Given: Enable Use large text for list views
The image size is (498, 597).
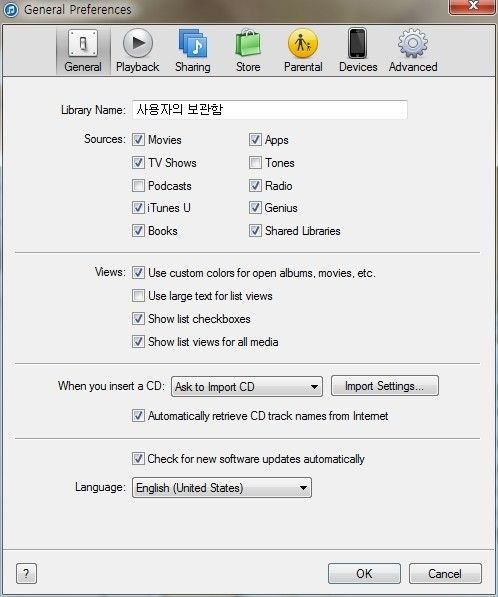Looking at the screenshot, I should click(x=138, y=296).
